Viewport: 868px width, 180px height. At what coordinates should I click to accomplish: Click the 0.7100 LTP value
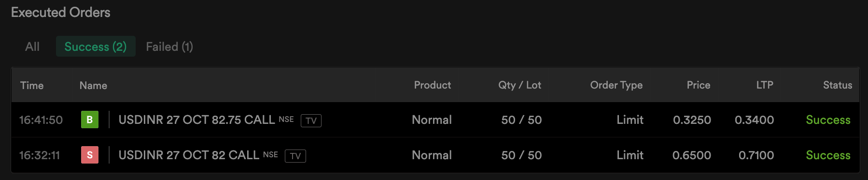coord(756,155)
